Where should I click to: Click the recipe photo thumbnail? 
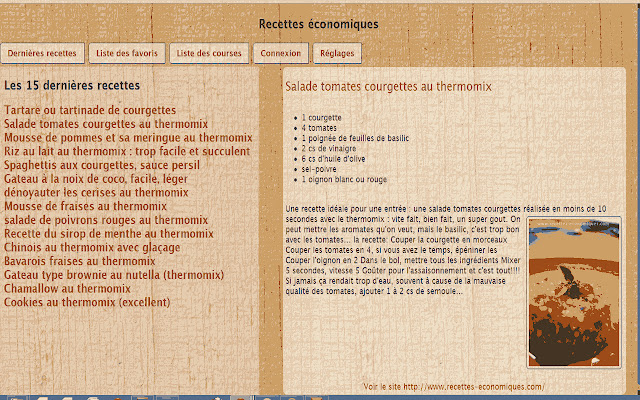[574, 292]
